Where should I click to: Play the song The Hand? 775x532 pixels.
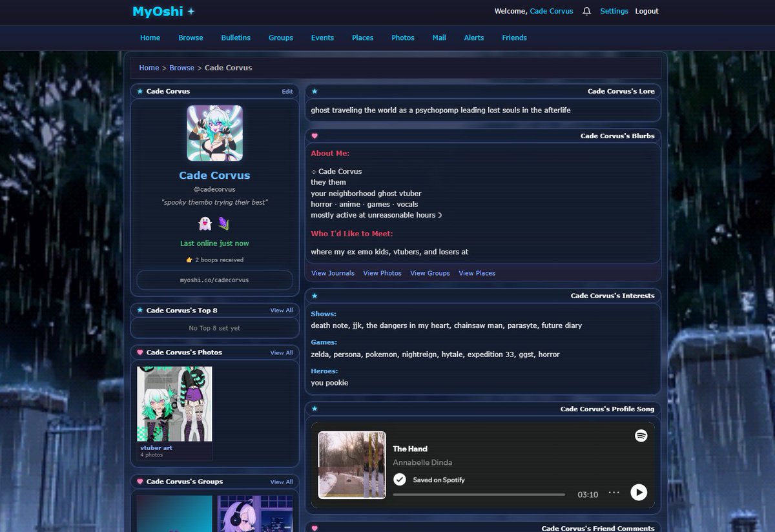click(x=639, y=492)
